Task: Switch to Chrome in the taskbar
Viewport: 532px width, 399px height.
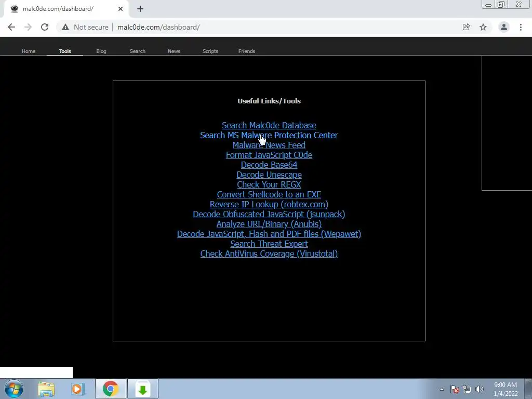Action: click(x=110, y=389)
